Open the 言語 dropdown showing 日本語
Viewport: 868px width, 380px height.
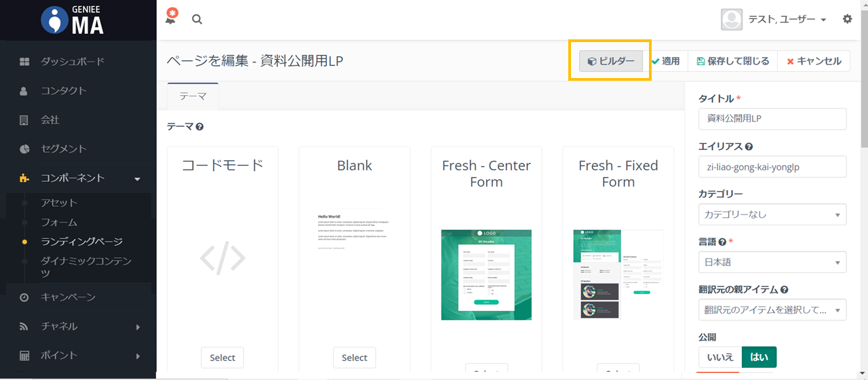click(x=772, y=262)
